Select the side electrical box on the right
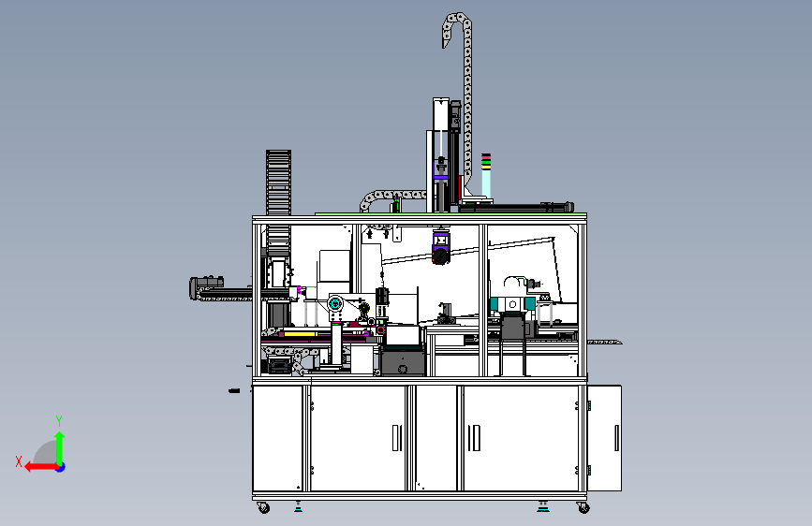 click(605, 438)
